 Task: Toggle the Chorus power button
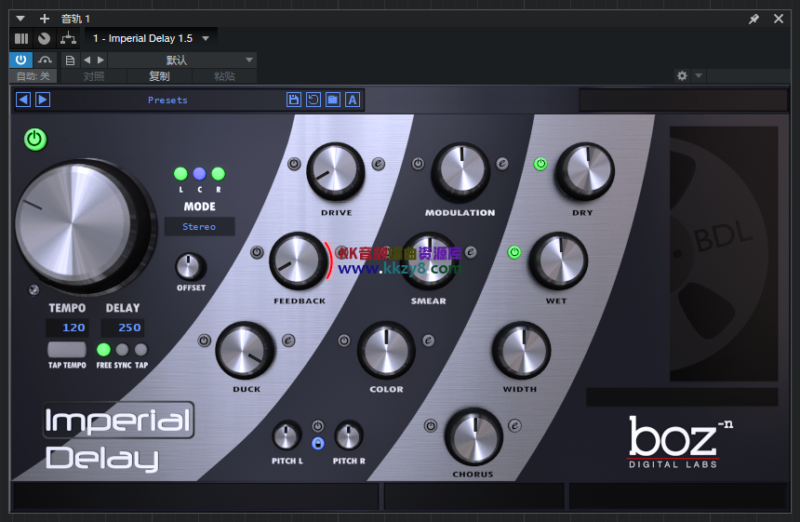tap(431, 426)
